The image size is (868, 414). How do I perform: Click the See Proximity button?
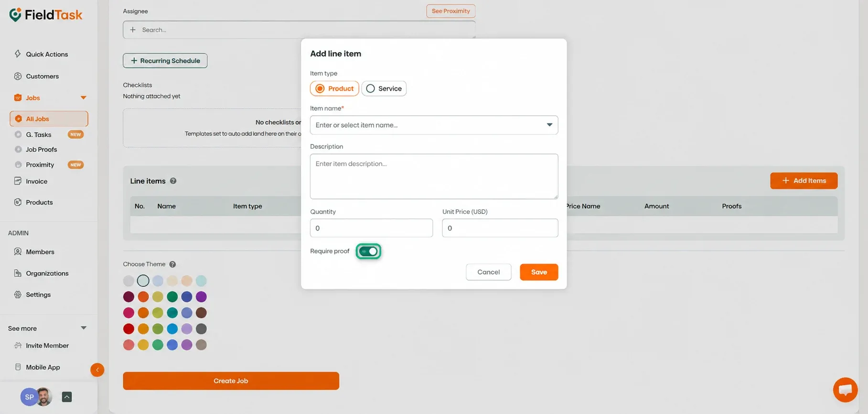(450, 11)
